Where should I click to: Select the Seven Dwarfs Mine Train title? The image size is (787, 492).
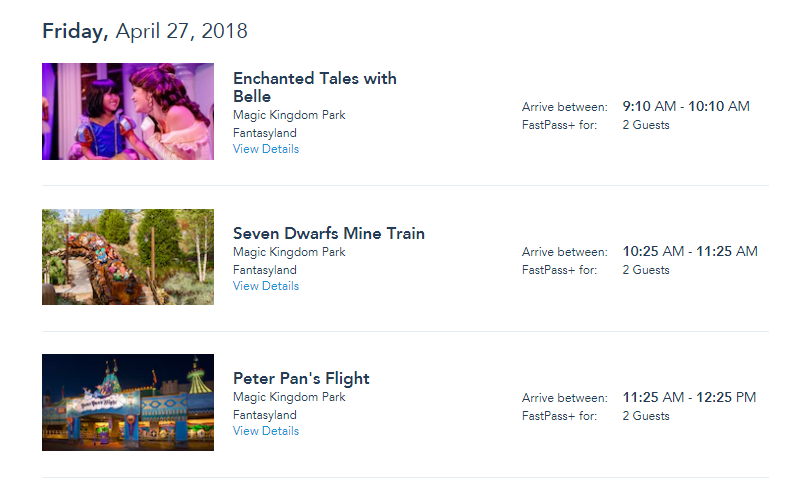click(x=329, y=233)
